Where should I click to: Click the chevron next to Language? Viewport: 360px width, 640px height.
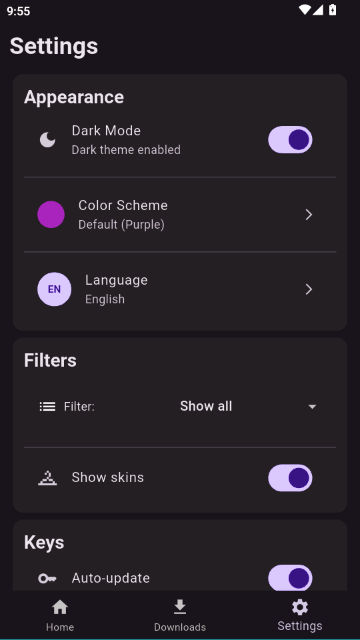(309, 289)
